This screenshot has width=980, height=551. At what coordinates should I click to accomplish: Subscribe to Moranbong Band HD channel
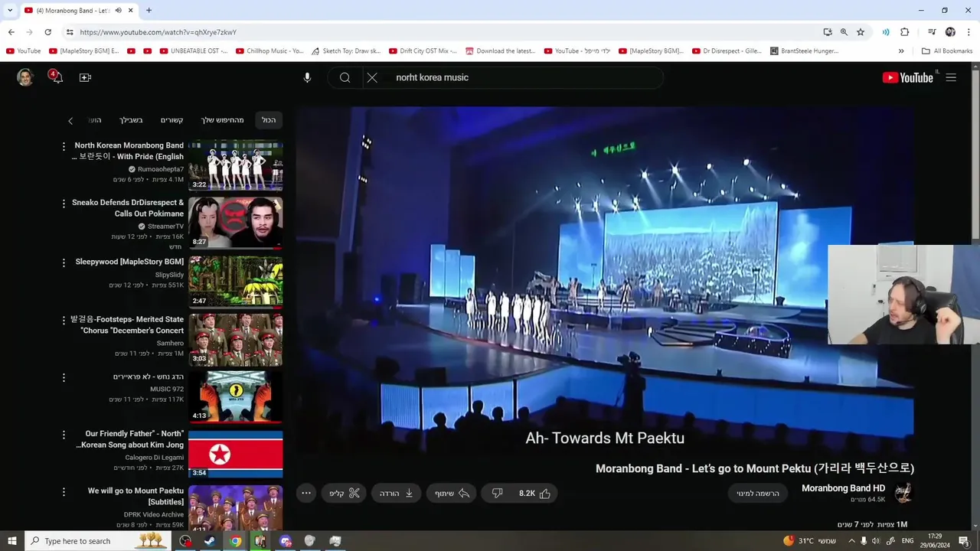point(758,494)
